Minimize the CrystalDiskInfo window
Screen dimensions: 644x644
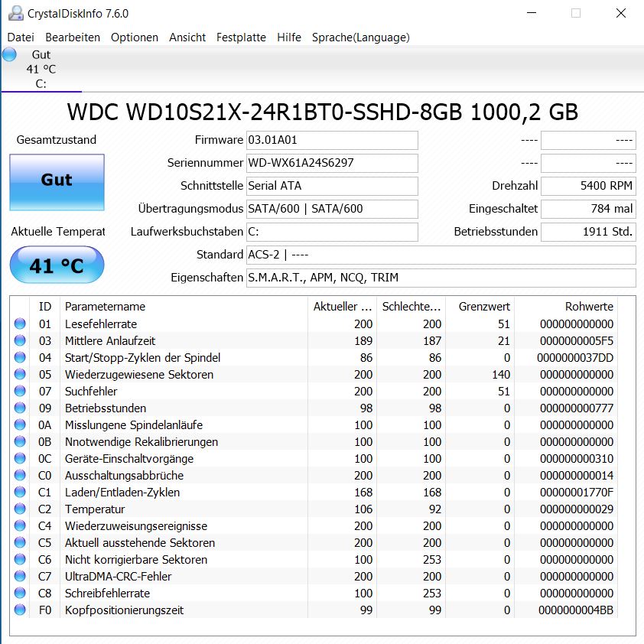pos(532,13)
